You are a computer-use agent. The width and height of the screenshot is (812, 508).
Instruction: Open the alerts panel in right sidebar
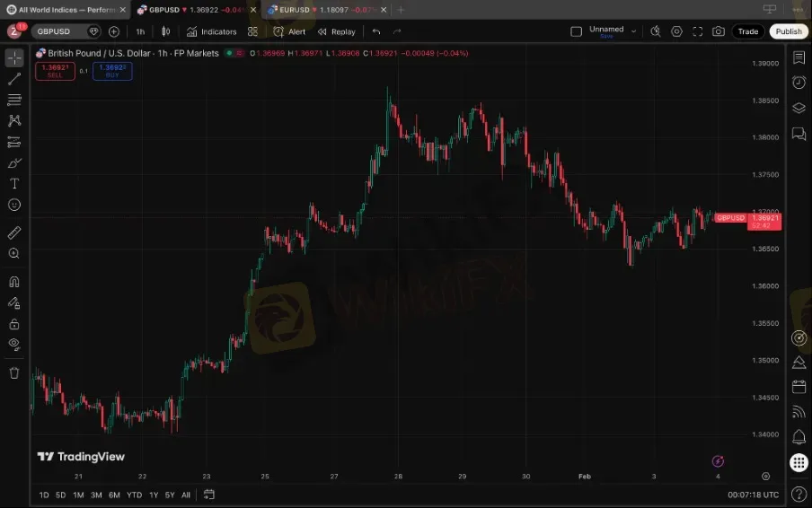[799, 83]
